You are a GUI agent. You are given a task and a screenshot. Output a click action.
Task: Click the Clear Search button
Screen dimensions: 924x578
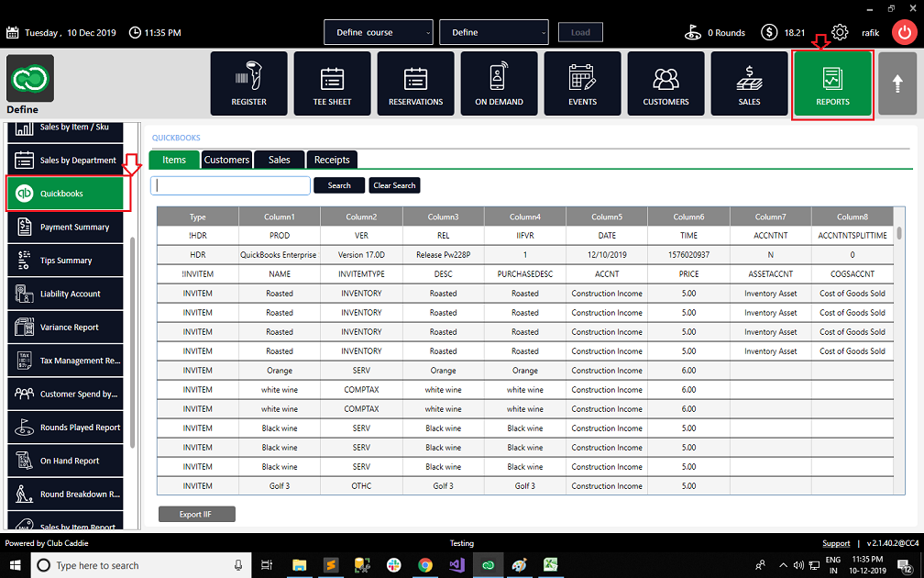394,185
